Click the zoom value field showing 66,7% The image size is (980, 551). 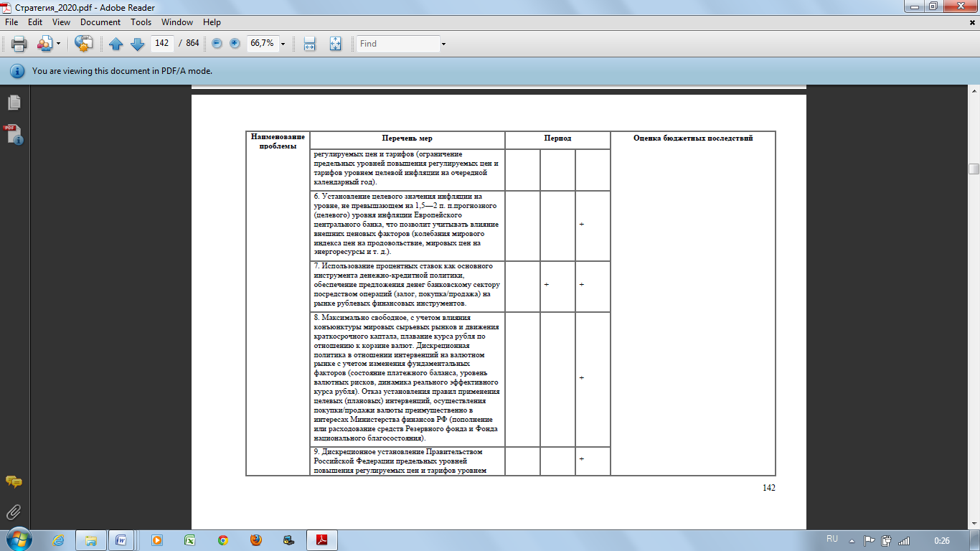click(x=262, y=43)
